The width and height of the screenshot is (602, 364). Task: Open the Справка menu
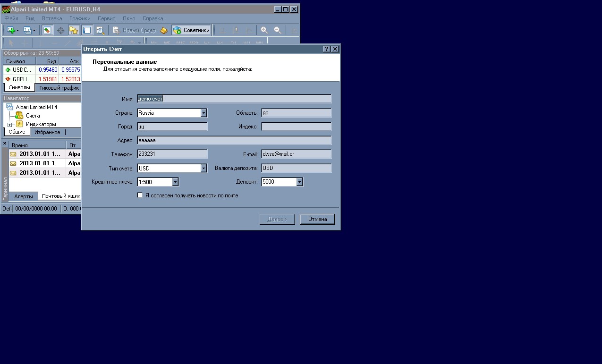[153, 18]
